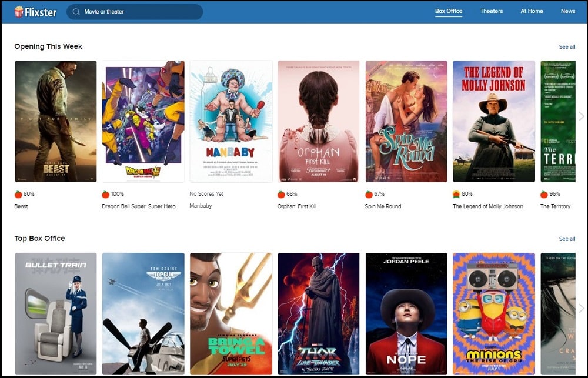The image size is (588, 378).
Task: Click See all for Opening This Week
Action: tap(567, 47)
